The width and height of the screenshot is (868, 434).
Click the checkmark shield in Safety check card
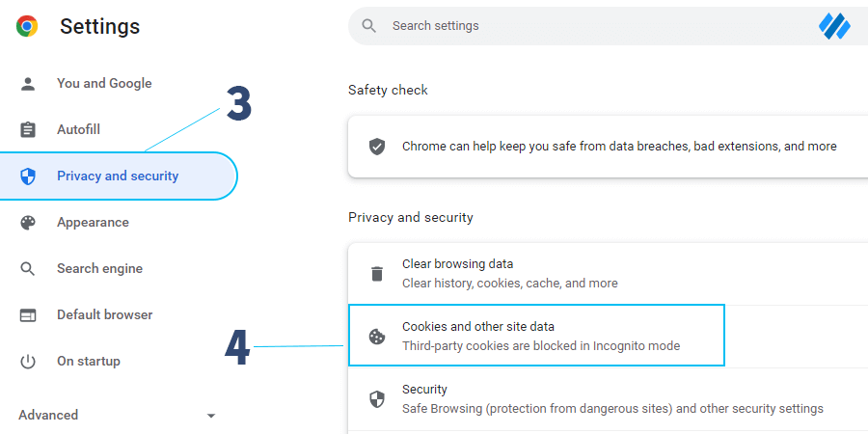pyautogui.click(x=377, y=147)
